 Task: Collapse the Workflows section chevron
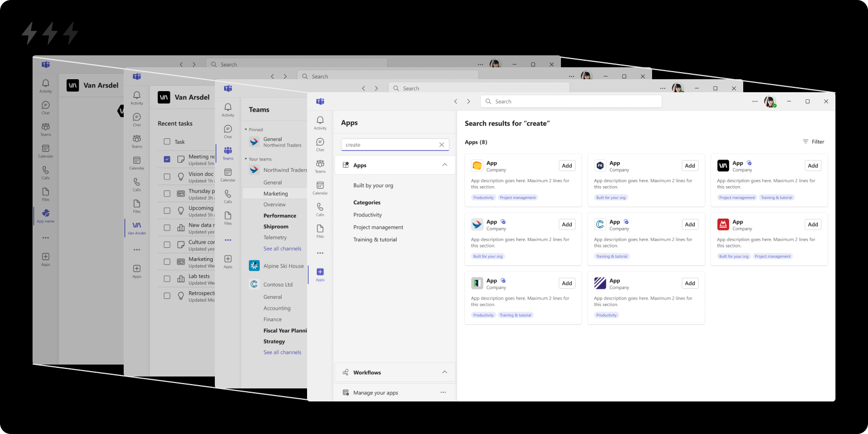(444, 372)
